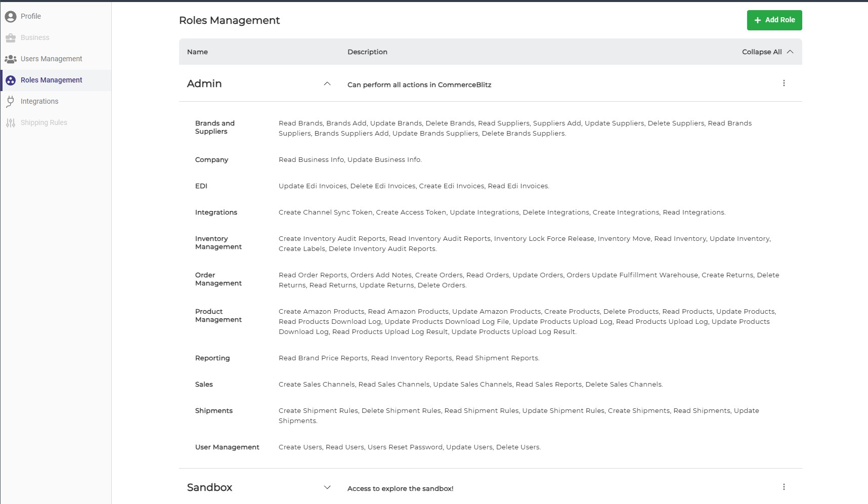Open the Admin role three-dot menu
Viewport: 868px width, 504px height.
tap(784, 83)
